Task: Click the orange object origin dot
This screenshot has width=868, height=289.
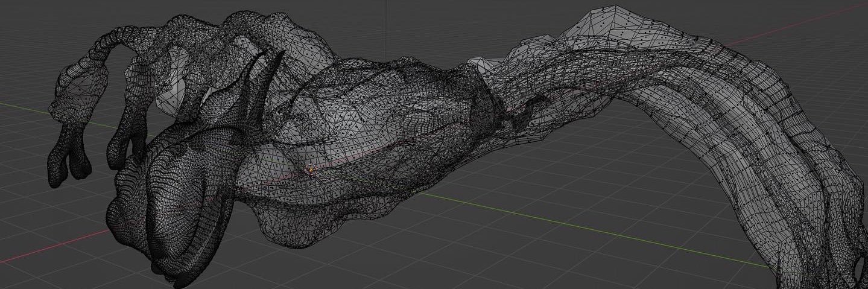Action: pyautogui.click(x=311, y=170)
